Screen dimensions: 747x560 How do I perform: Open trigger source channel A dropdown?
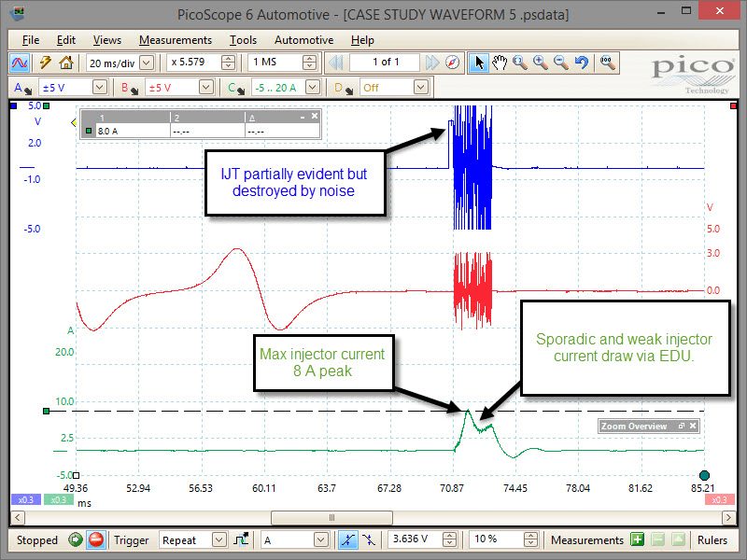(321, 540)
